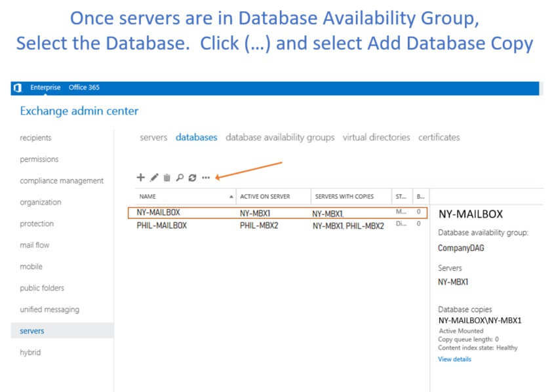Go to virtual directories tab
The height and width of the screenshot is (392, 552).
(x=376, y=137)
